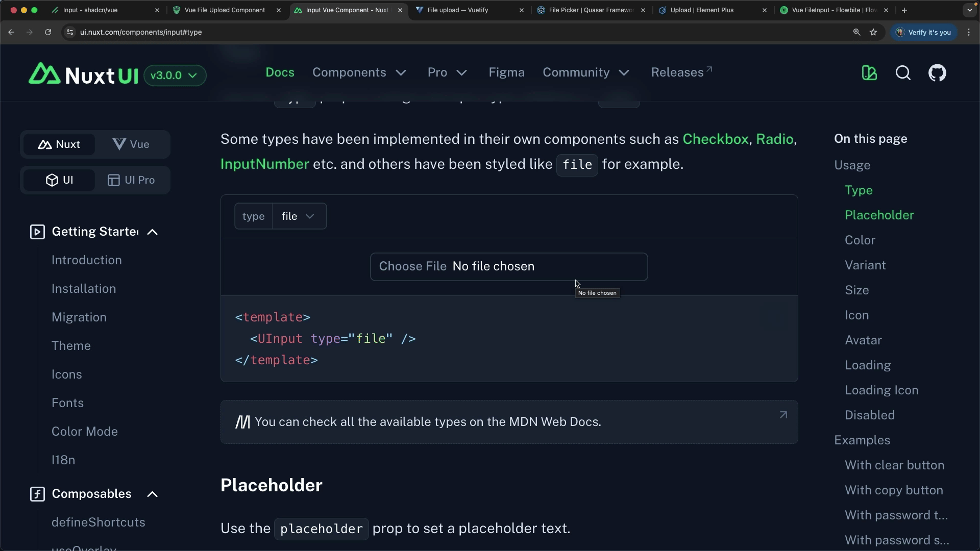Image resolution: width=980 pixels, height=551 pixels.
Task: Jump to Loading Icon in On this page
Action: coord(881,390)
